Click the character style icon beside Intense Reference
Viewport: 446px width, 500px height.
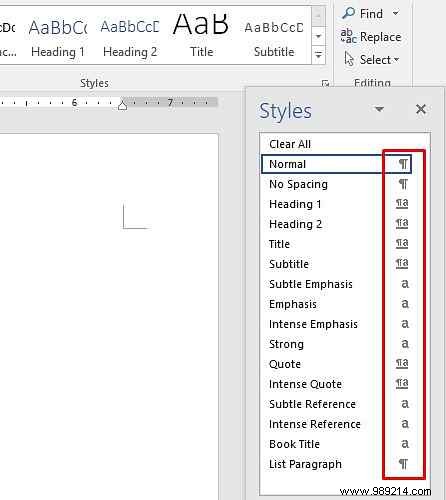point(405,424)
